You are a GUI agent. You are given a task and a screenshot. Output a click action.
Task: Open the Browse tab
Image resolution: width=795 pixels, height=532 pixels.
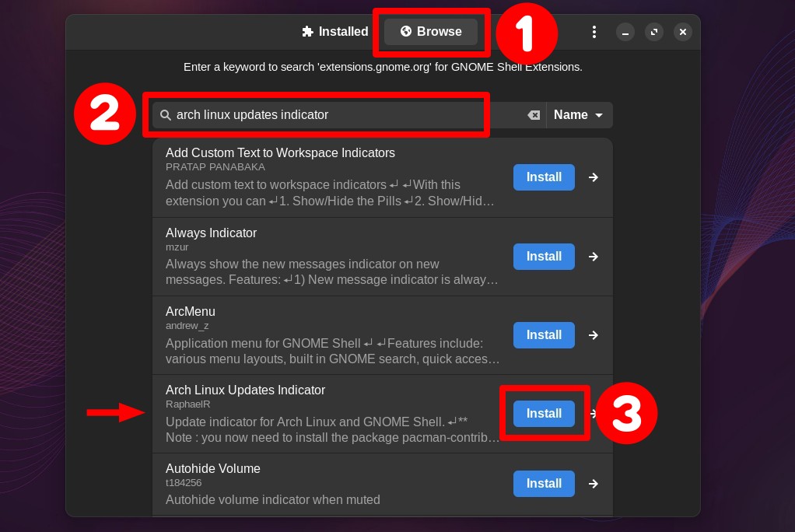click(x=431, y=31)
